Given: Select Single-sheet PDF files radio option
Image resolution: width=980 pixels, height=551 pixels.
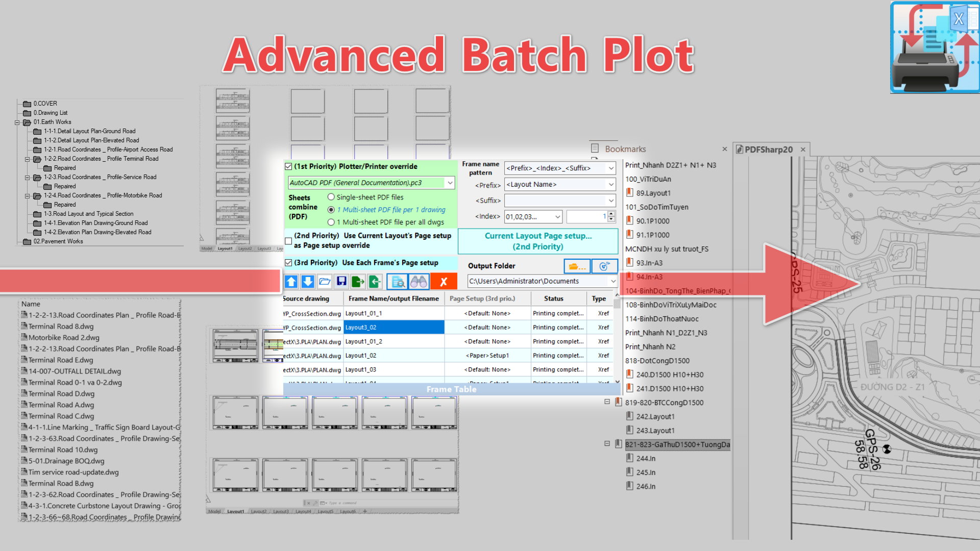Looking at the screenshot, I should [331, 197].
